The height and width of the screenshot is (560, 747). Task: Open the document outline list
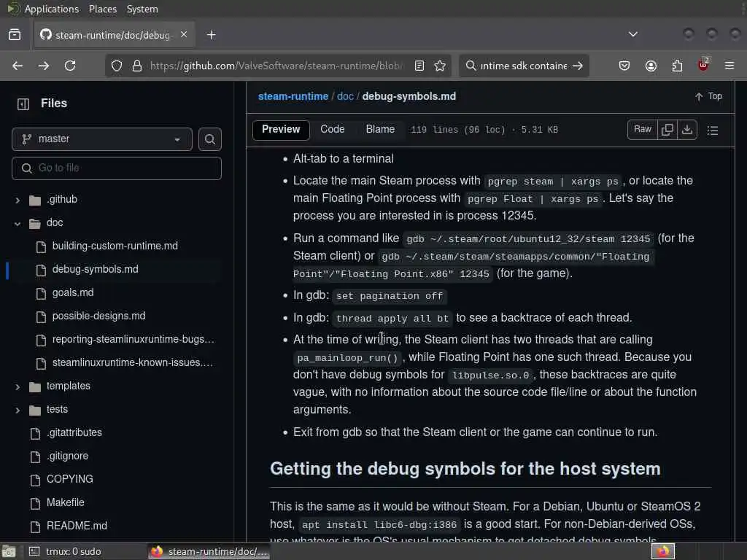coord(713,130)
